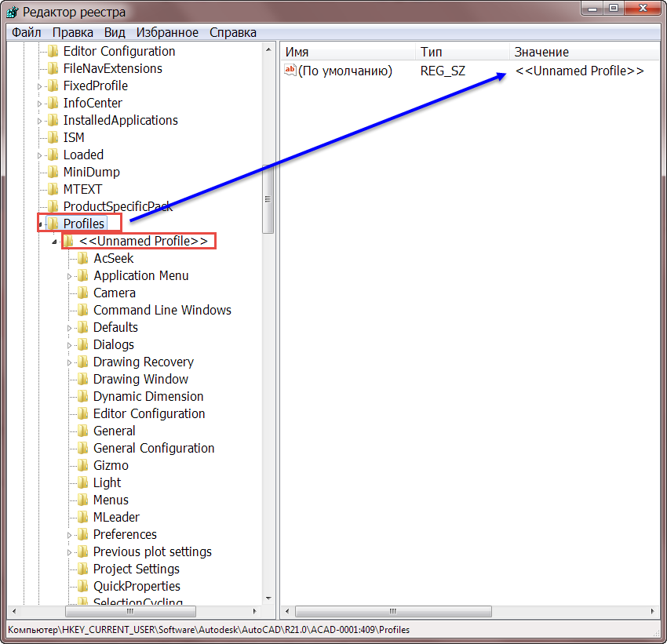The height and width of the screenshot is (644, 667).
Task: Click the MiniDump folder icon
Action: click(x=53, y=172)
